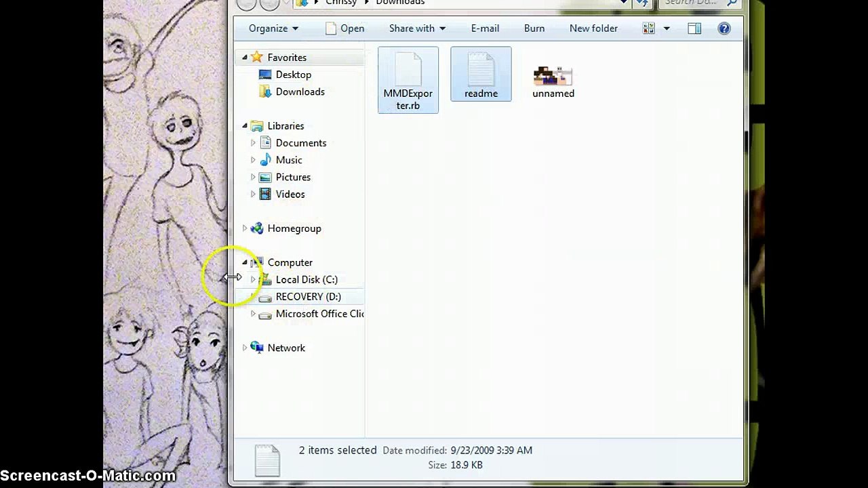The image size is (868, 488).
Task: Expand Local Disk (C:)
Action: (253, 279)
